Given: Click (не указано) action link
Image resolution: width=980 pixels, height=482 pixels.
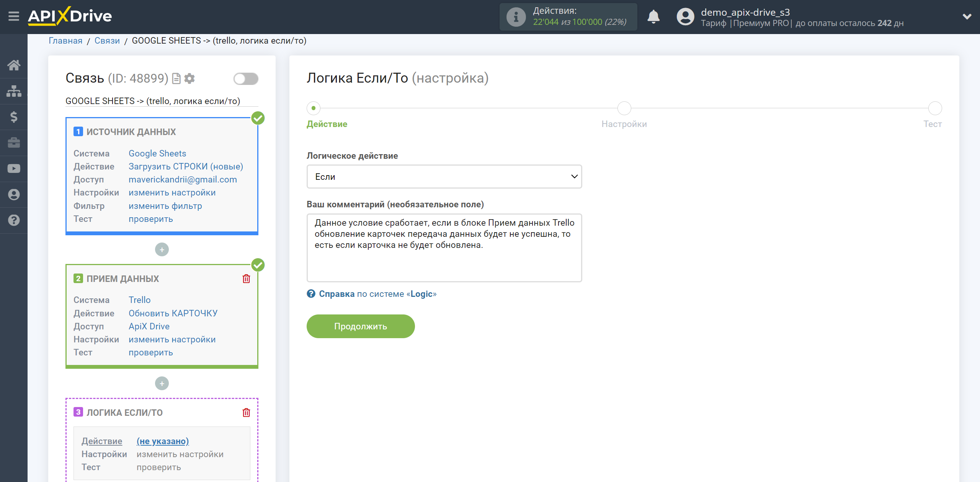Looking at the screenshot, I should point(163,441).
